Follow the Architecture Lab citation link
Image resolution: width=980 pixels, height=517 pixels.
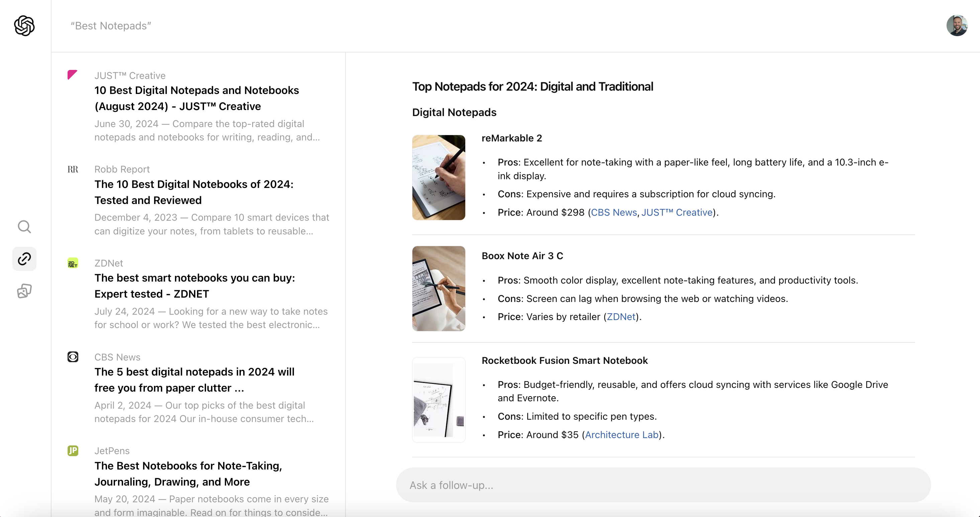(x=622, y=434)
